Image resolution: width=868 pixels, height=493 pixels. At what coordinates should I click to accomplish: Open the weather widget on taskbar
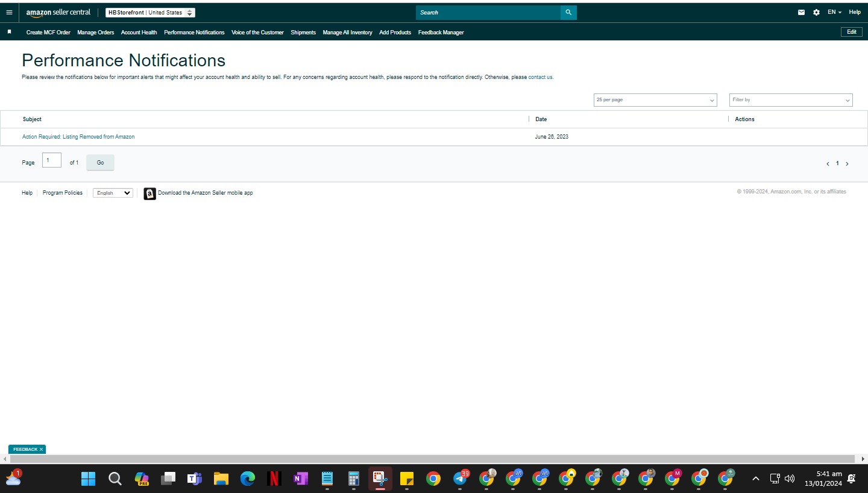tap(13, 478)
